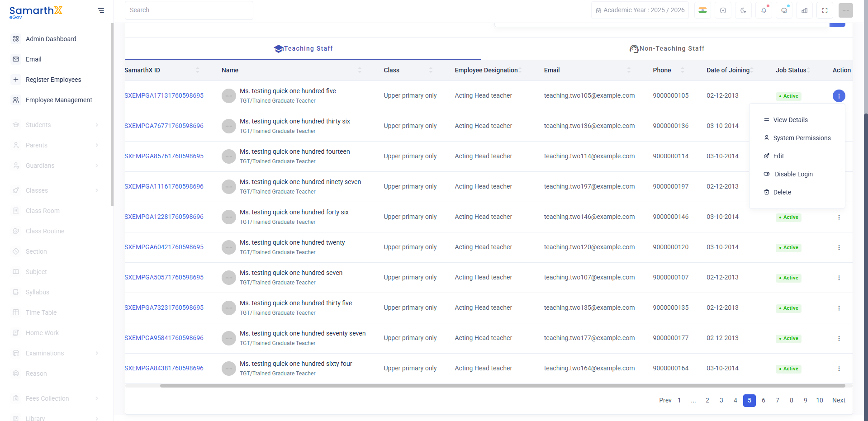The width and height of the screenshot is (868, 421).
Task: Sort table by Name column arrows
Action: click(360, 70)
